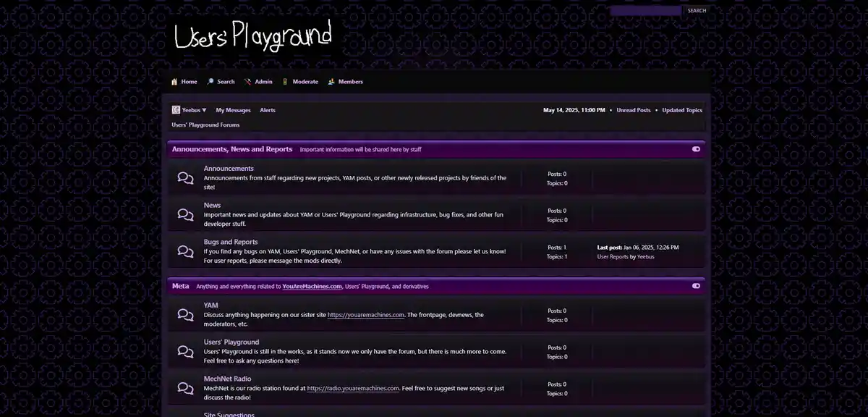Open the Moderate menu item

305,82
